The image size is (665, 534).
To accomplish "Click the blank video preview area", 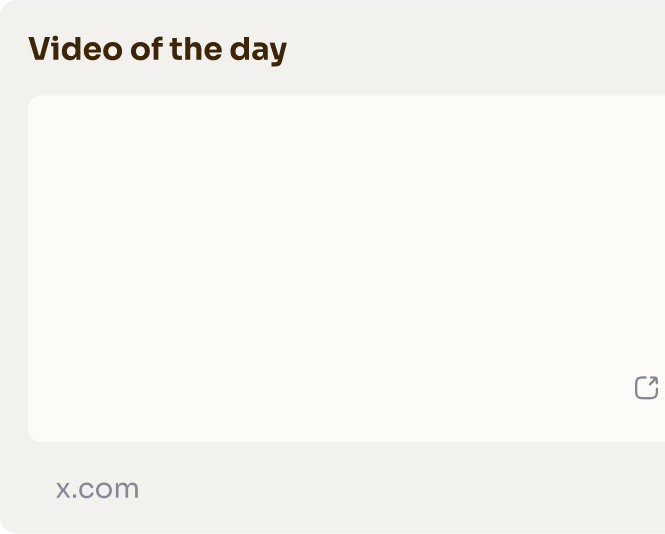I will click(346, 268).
